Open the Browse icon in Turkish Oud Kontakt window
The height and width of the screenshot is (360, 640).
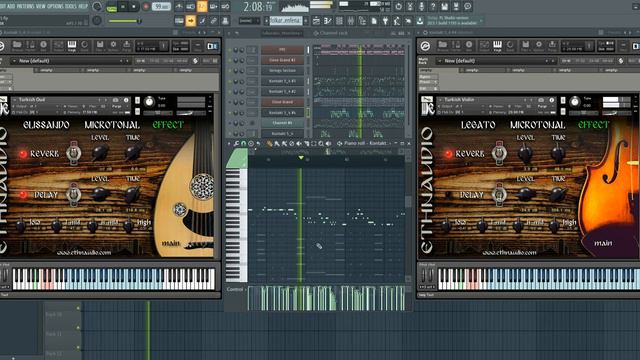click(17, 46)
